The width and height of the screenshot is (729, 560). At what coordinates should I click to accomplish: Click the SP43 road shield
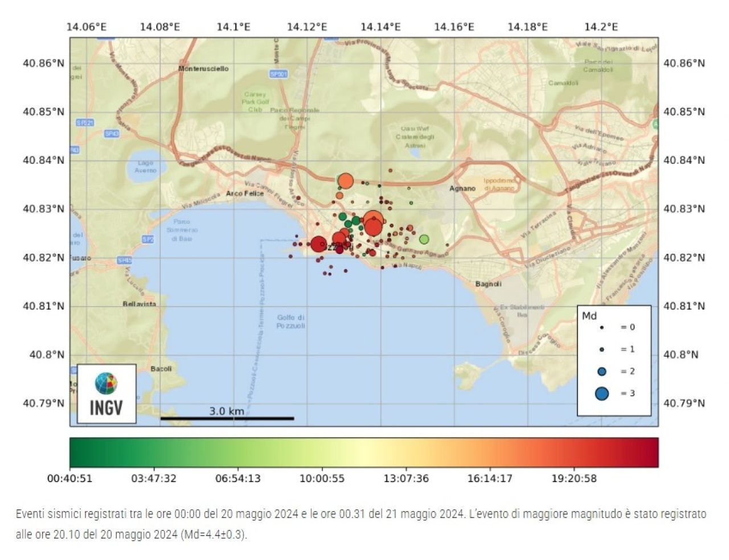112,134
